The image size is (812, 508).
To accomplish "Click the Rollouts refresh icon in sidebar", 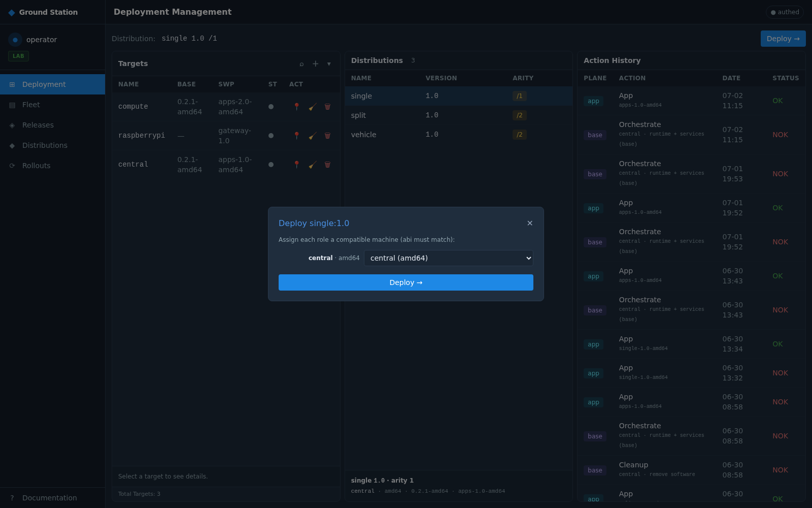I will pyautogui.click(x=12, y=166).
